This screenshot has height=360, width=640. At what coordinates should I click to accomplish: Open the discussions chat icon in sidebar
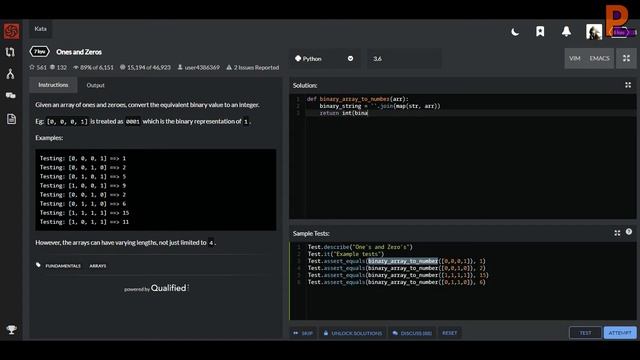coord(11,96)
